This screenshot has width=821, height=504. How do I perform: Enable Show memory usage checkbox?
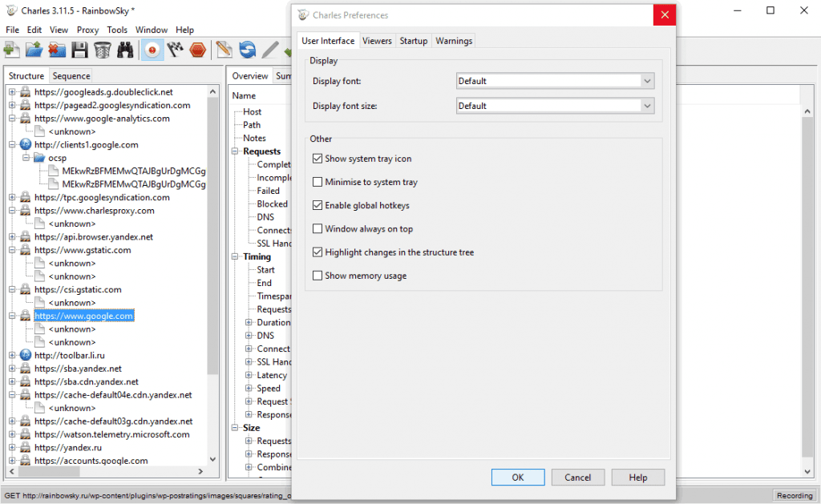pos(317,276)
